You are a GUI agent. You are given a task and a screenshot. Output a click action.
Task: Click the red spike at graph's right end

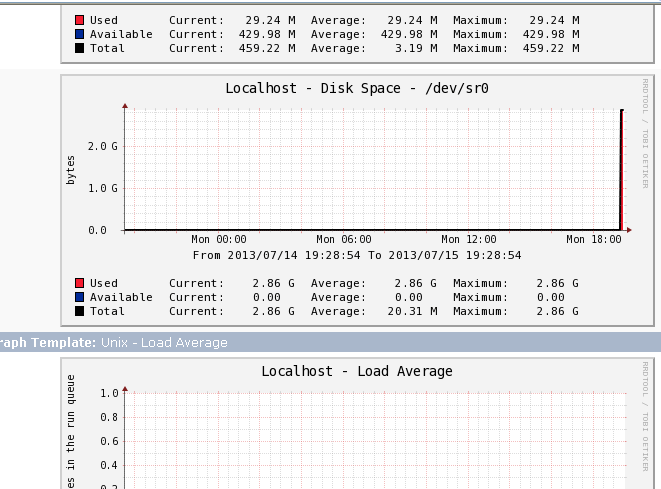pyautogui.click(x=622, y=170)
